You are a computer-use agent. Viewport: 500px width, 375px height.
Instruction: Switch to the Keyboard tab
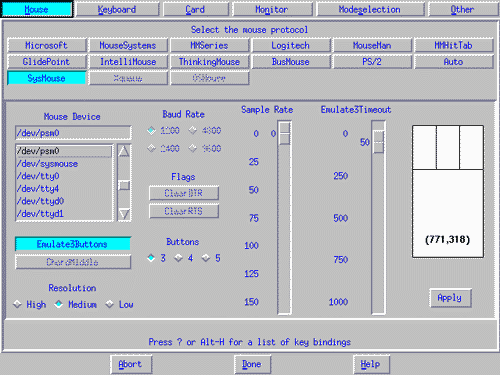(117, 9)
